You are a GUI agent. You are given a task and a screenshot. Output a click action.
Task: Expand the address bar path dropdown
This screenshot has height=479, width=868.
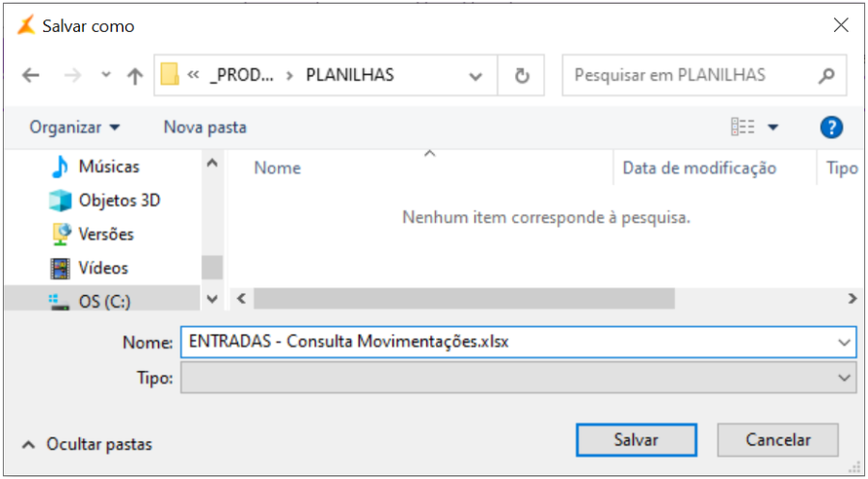tap(475, 75)
